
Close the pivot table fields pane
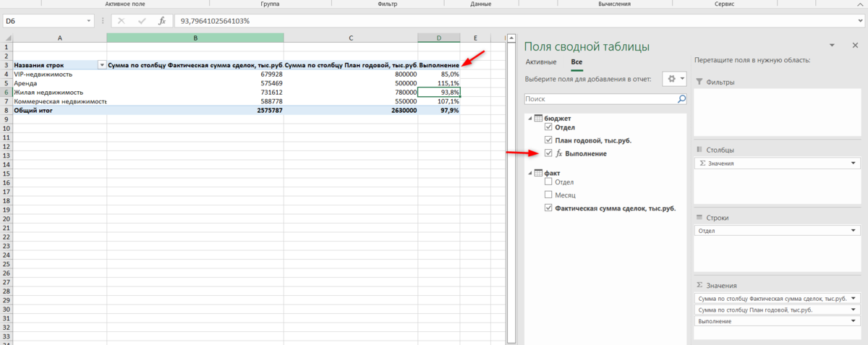[855, 46]
